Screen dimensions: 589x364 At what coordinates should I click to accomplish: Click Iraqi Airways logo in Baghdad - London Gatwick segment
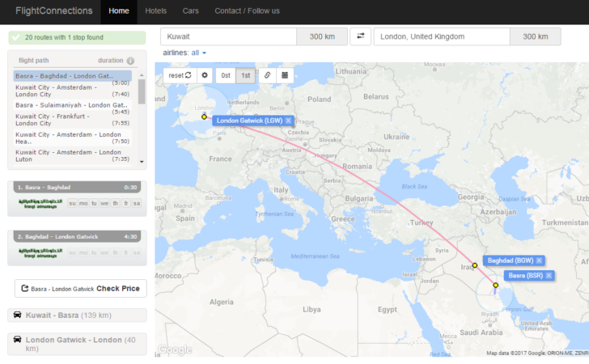(40, 253)
